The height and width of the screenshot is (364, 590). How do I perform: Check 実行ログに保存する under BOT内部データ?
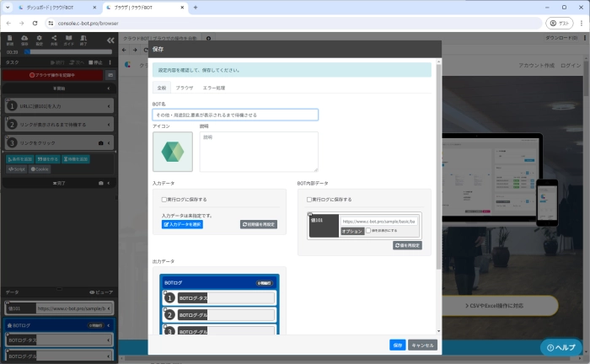[x=308, y=200]
